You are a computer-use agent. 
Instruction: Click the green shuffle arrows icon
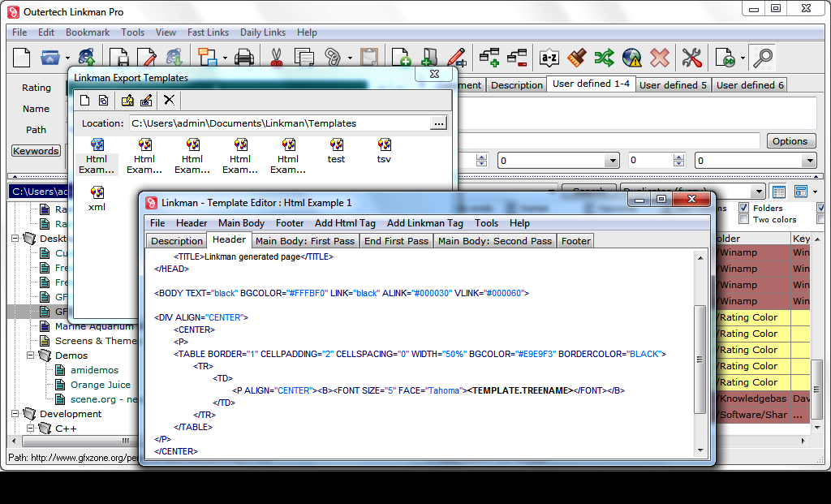coord(604,58)
